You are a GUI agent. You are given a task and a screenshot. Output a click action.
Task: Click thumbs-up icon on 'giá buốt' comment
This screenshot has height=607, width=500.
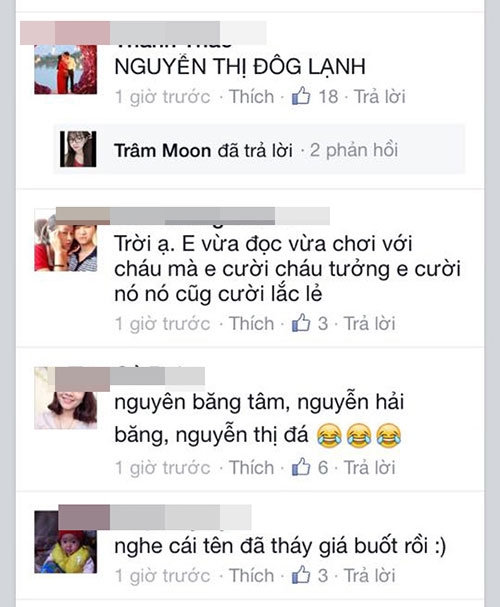pos(301,574)
